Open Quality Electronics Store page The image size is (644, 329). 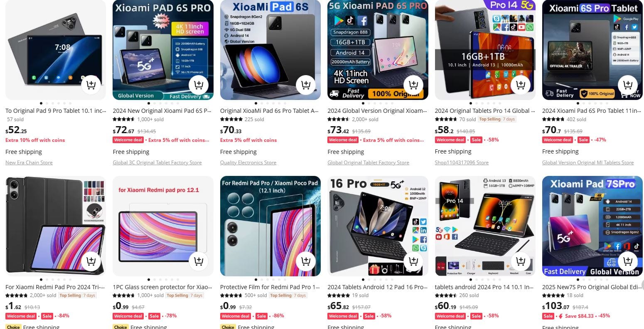click(248, 163)
